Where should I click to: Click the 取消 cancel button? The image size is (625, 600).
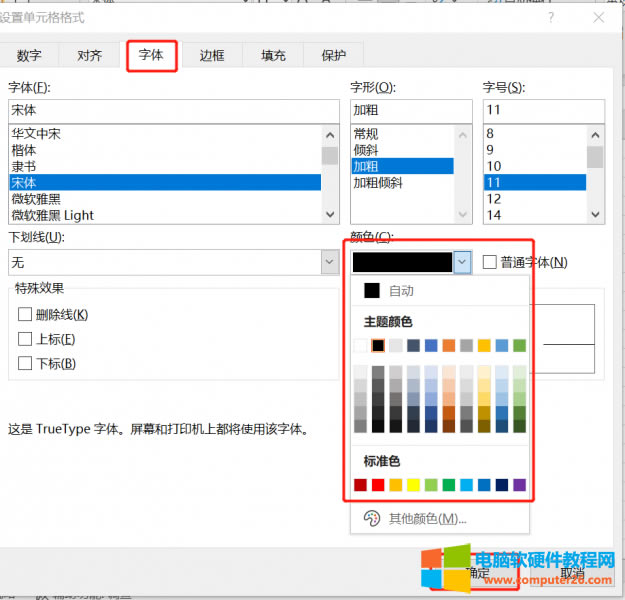[572, 573]
